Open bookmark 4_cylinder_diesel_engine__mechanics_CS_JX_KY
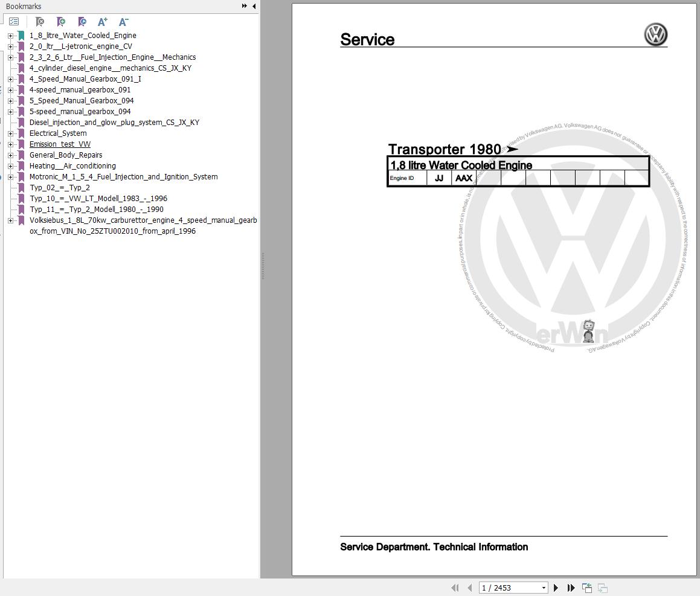 point(111,68)
